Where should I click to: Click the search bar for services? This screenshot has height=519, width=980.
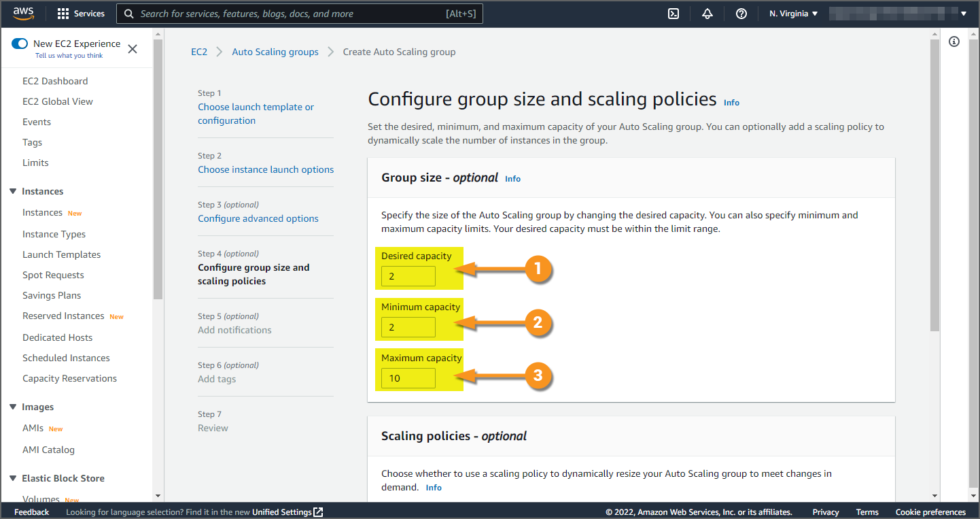(299, 14)
